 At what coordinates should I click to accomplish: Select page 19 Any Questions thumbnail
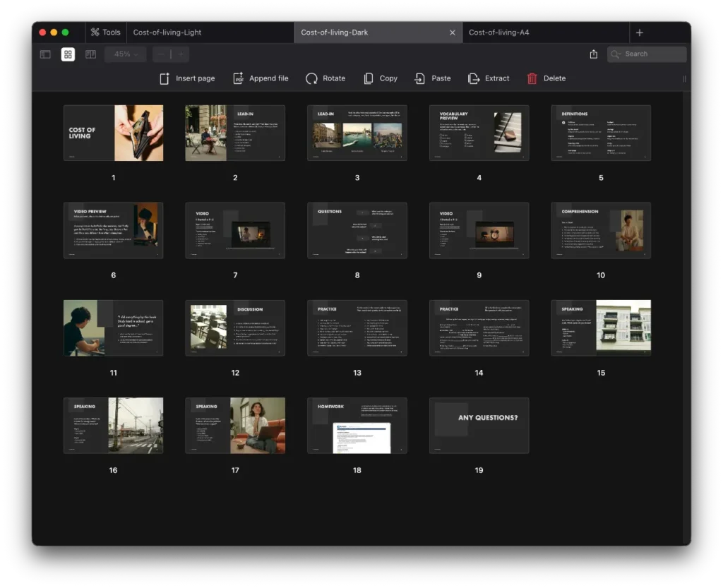click(x=479, y=425)
